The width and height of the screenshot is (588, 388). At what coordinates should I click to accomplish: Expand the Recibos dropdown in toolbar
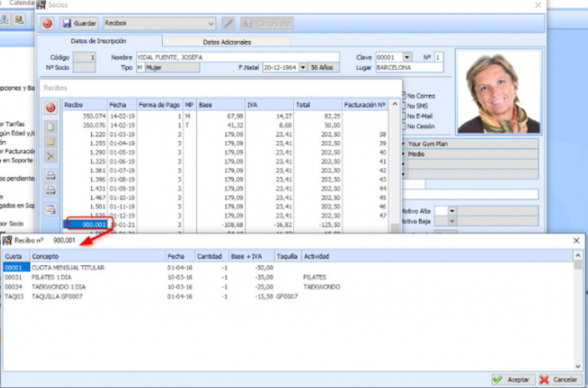210,23
